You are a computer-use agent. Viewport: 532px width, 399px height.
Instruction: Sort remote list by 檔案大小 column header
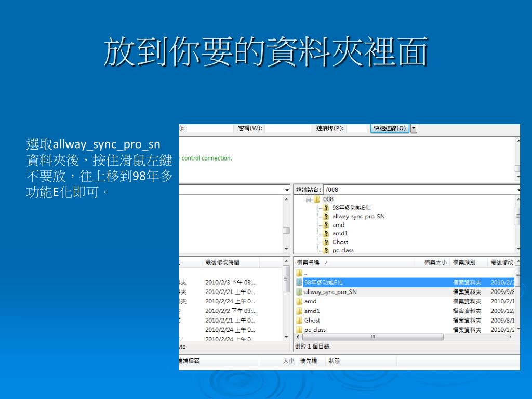pyautogui.click(x=432, y=262)
